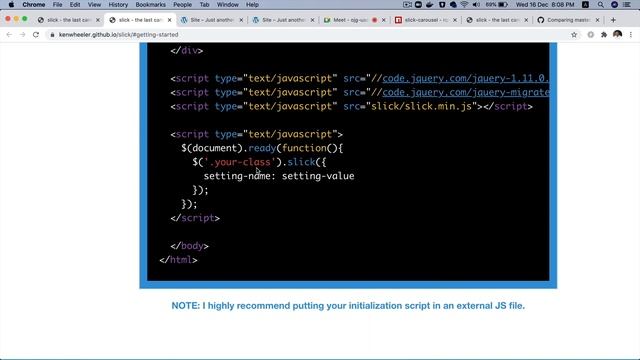Click the date and time display
The image size is (640, 360).
(545, 4)
